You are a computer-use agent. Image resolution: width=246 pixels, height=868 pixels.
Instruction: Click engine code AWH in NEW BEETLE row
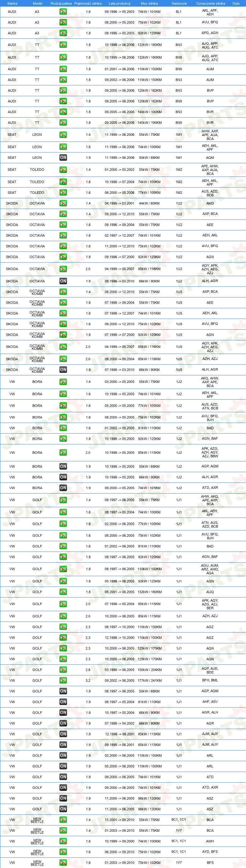pyautogui.click(x=210, y=842)
